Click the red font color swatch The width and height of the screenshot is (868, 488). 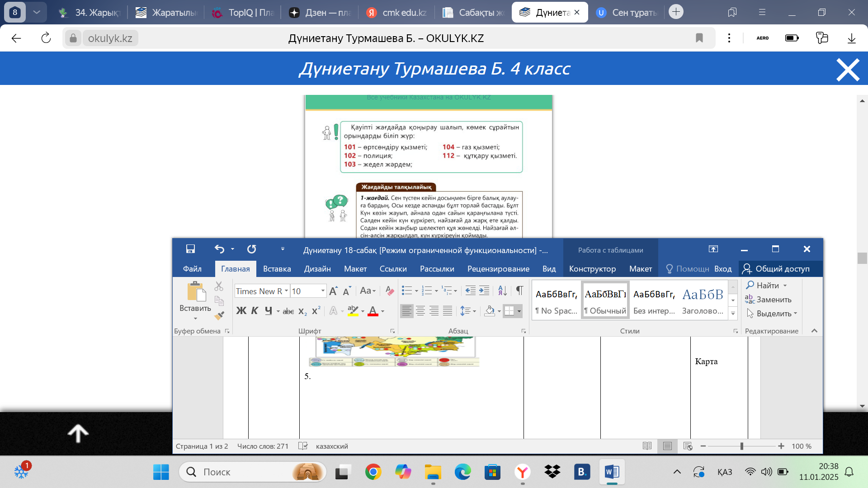click(x=373, y=311)
